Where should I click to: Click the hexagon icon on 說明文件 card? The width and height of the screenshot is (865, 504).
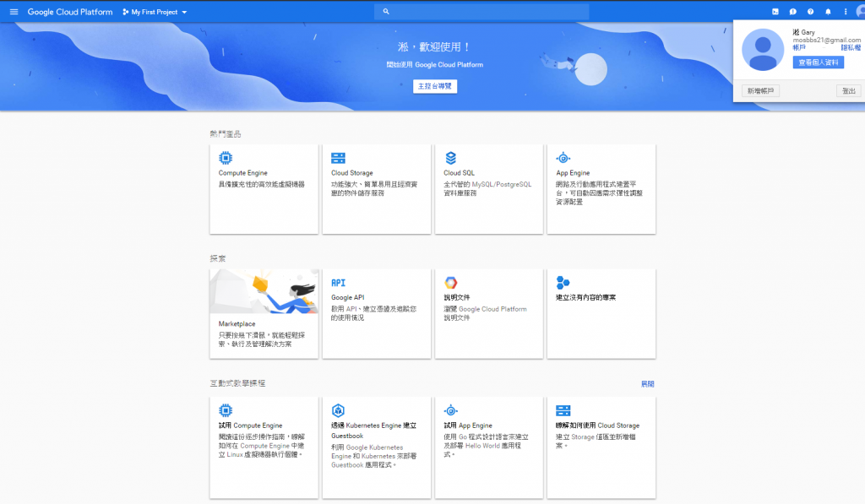point(451,283)
